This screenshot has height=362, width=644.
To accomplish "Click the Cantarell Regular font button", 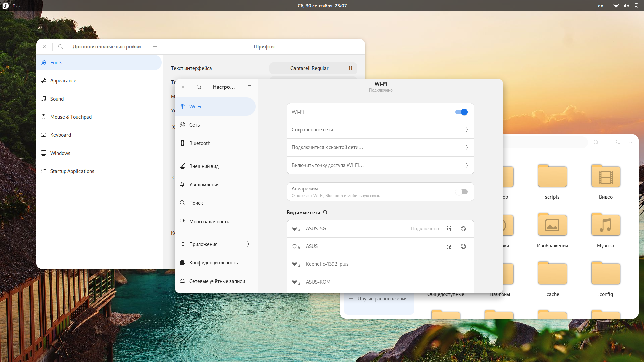I will point(313,68).
